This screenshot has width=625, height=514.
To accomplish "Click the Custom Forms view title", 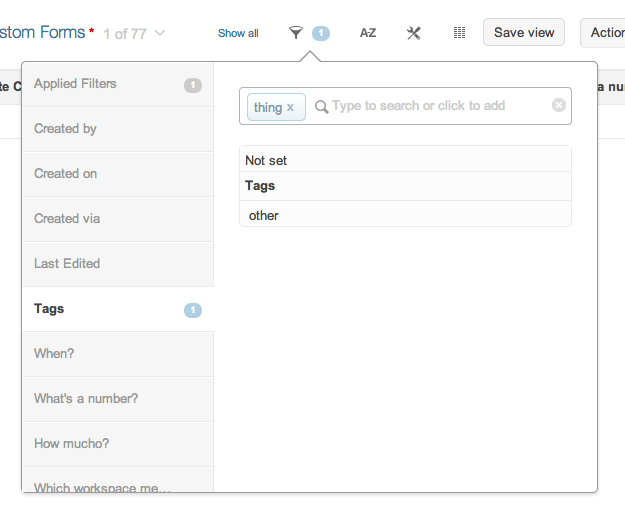I will [x=42, y=33].
